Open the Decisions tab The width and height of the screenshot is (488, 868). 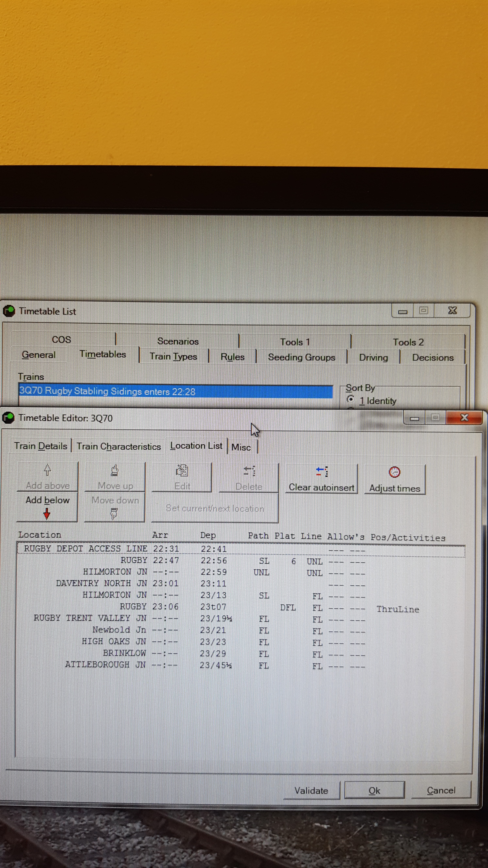(433, 358)
